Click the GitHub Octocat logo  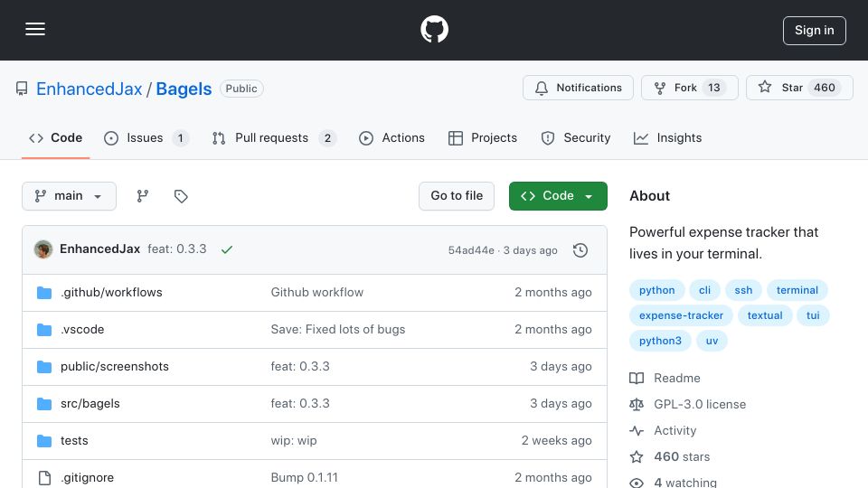pyautogui.click(x=434, y=29)
